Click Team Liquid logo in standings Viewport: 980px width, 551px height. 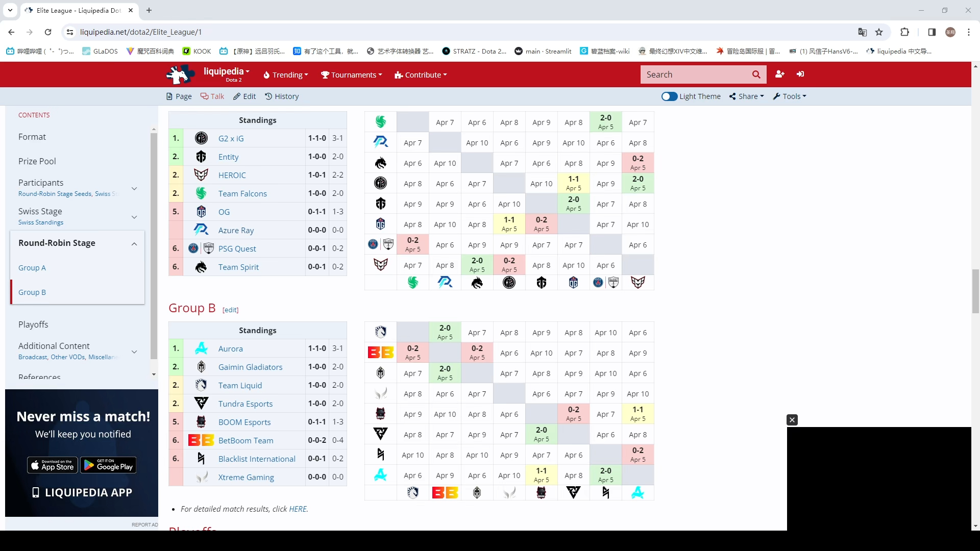click(201, 385)
